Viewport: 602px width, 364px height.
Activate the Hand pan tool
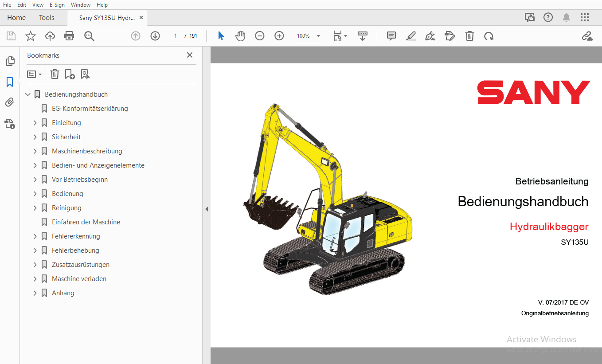click(240, 36)
